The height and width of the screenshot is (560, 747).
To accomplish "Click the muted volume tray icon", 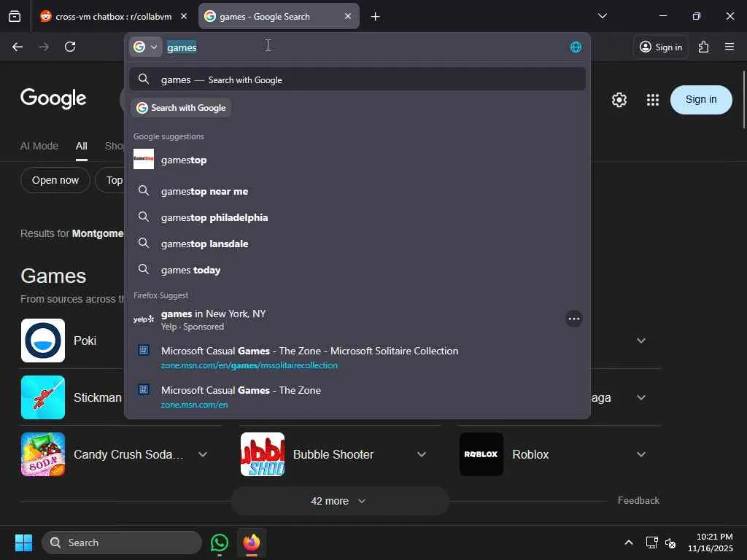I will [670, 542].
